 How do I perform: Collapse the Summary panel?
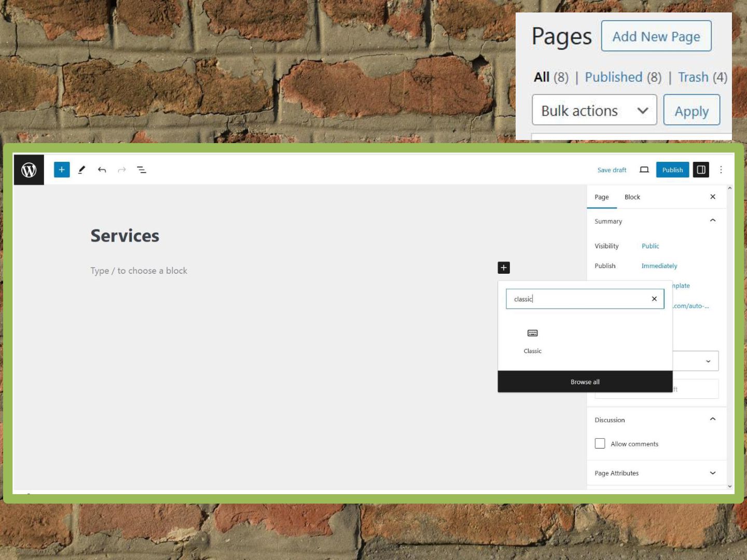pos(713,220)
